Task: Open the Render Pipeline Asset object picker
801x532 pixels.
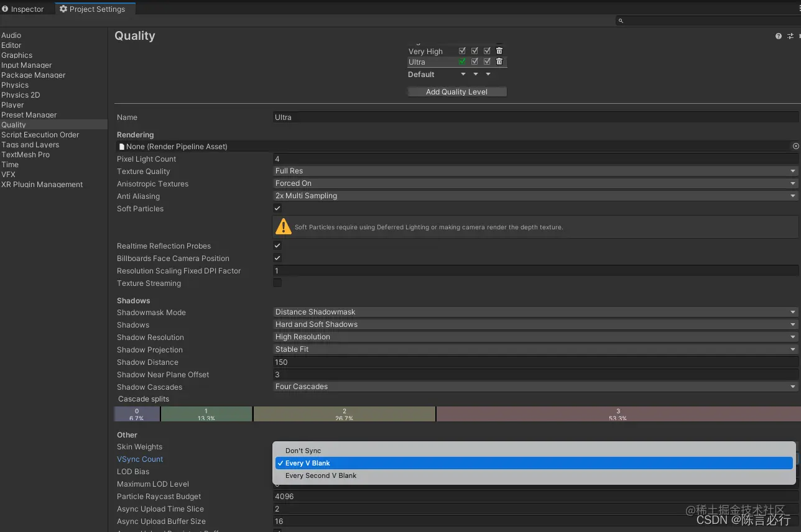Action: click(795, 146)
